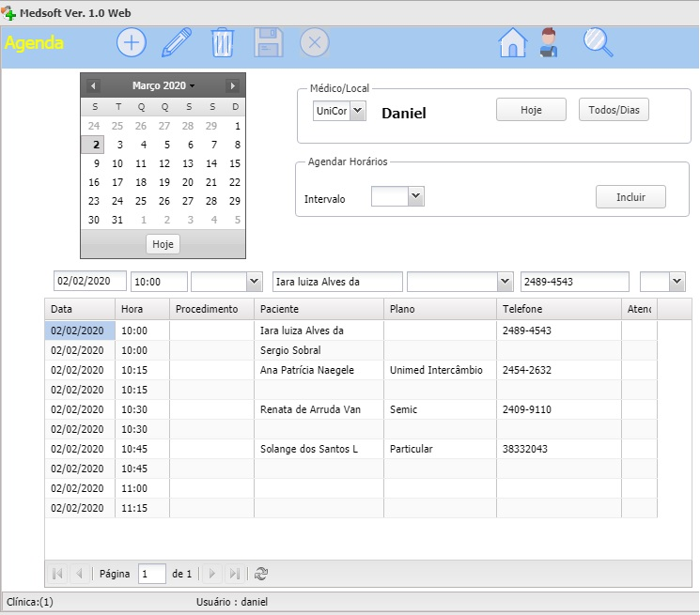Click the circular X cancel icon

click(x=314, y=43)
